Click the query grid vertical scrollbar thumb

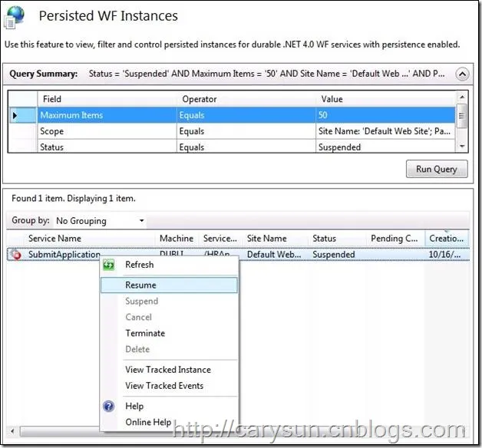pos(462,116)
